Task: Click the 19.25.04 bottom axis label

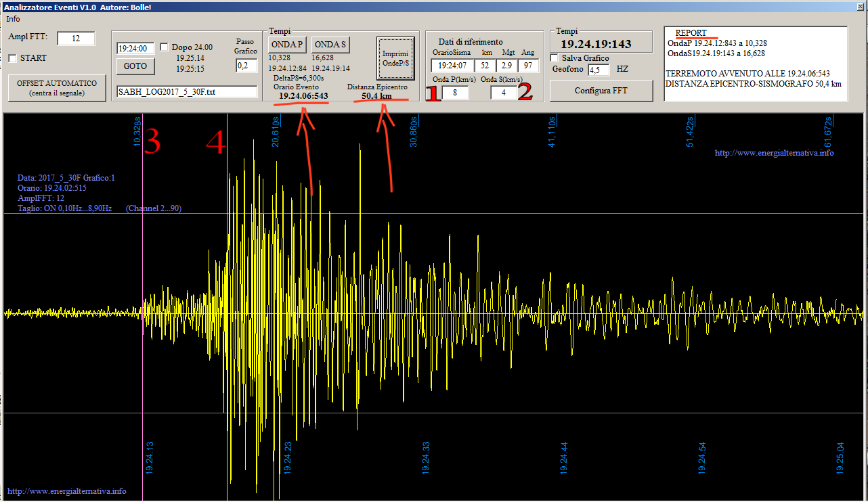Action: [x=840, y=458]
